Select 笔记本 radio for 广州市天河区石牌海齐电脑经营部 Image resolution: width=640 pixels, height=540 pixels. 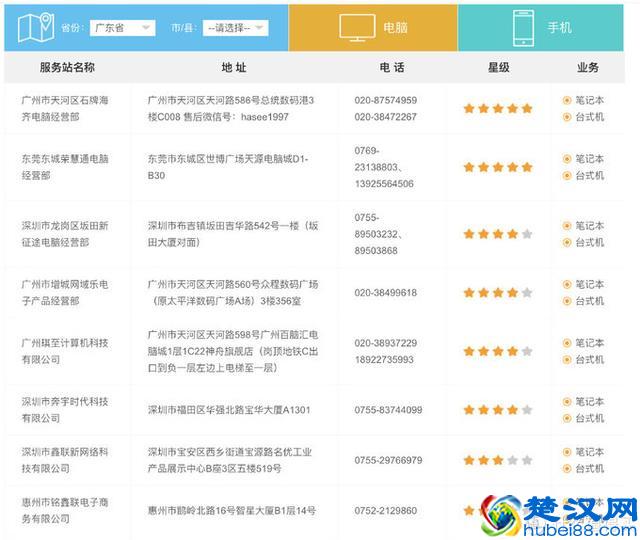pyautogui.click(x=567, y=100)
